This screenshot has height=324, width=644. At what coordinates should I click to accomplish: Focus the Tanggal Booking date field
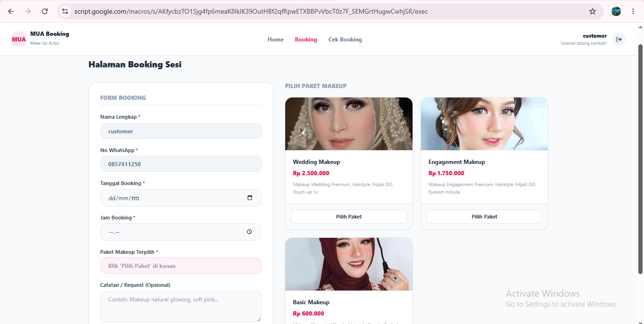point(181,198)
